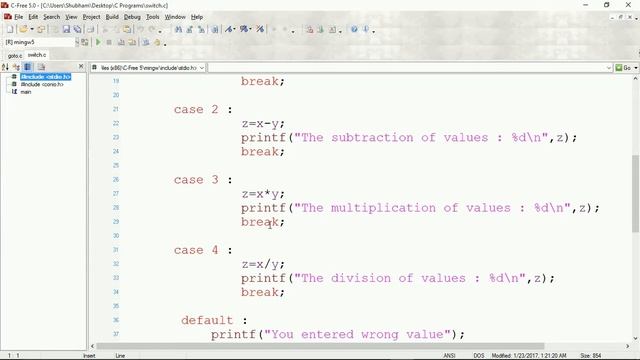Click 'Size: 854' in status bar
This screenshot has height=360, width=640.
tap(591, 356)
